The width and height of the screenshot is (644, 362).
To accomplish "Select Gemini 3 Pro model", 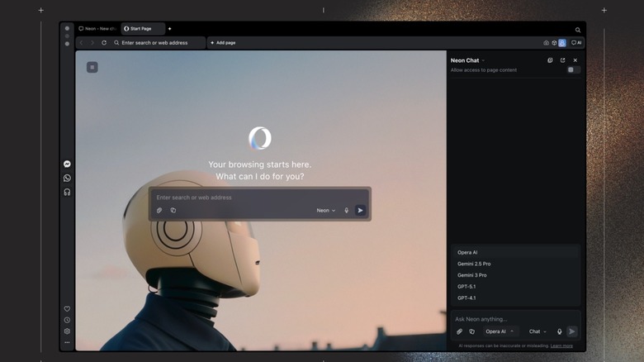I will click(516, 275).
